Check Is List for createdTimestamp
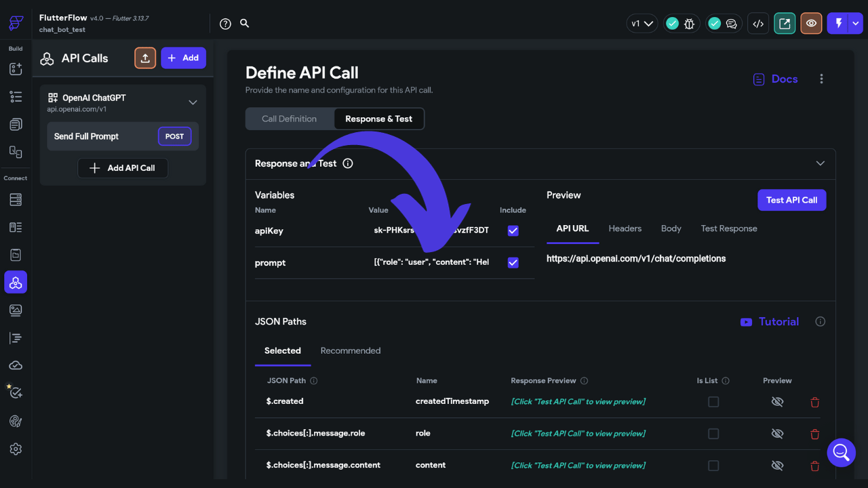This screenshot has width=868, height=488. click(713, 402)
